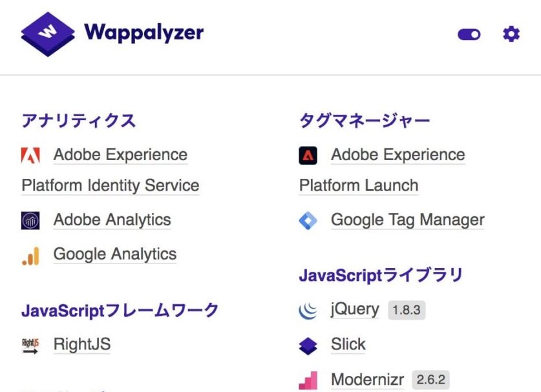The image size is (541, 392).
Task: Open Adobe Experience Platform Identity Service link
Action: click(111, 170)
